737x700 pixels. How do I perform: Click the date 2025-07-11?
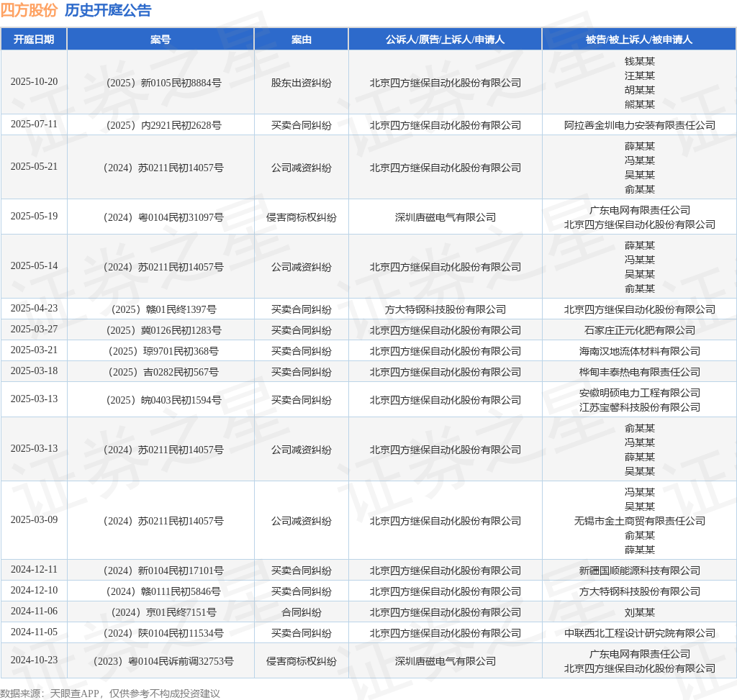coord(35,124)
